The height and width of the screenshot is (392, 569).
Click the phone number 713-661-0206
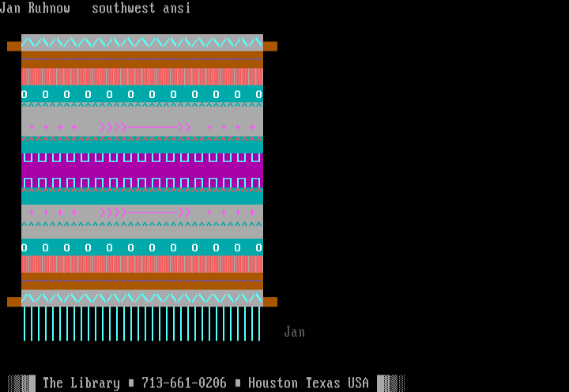tap(184, 383)
